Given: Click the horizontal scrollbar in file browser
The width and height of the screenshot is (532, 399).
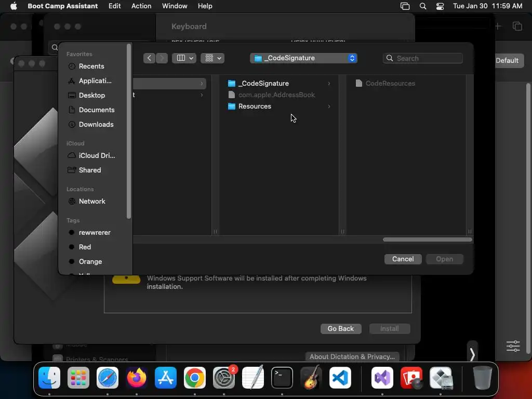Looking at the screenshot, I should click(427, 240).
